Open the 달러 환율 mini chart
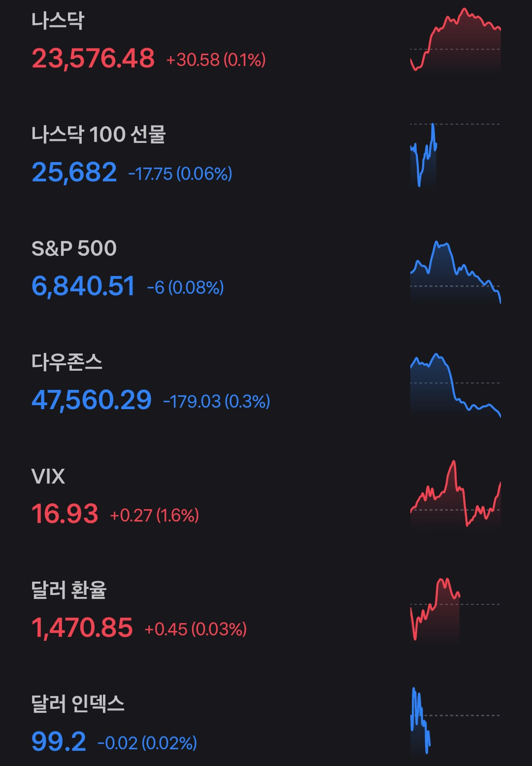532x766 pixels. 435,609
